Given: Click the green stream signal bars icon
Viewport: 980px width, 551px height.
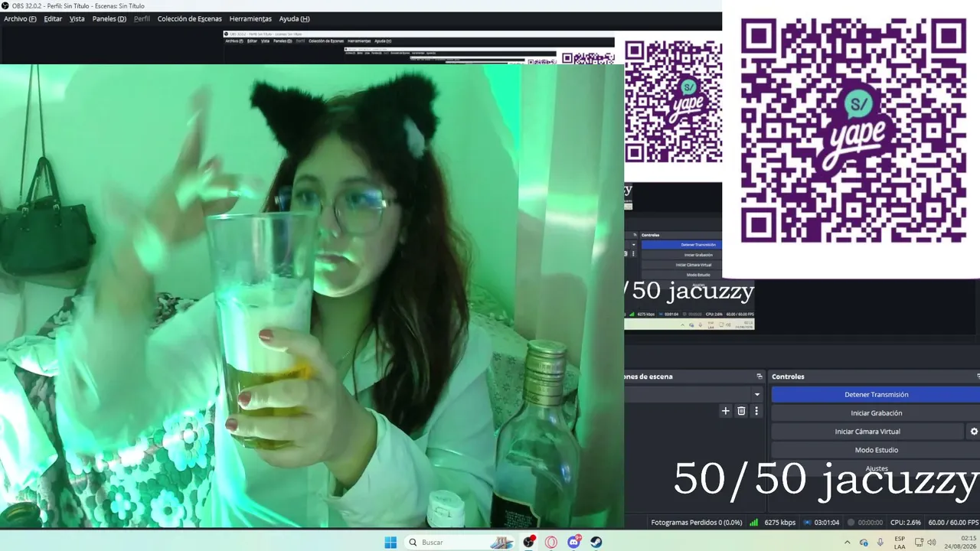Looking at the screenshot, I should click(x=754, y=523).
